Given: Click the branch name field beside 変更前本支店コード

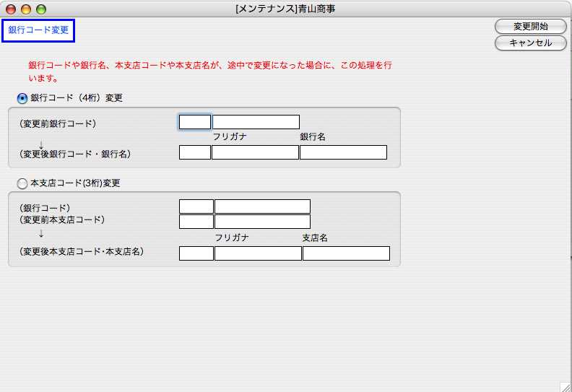Looking at the screenshot, I should tap(262, 222).
